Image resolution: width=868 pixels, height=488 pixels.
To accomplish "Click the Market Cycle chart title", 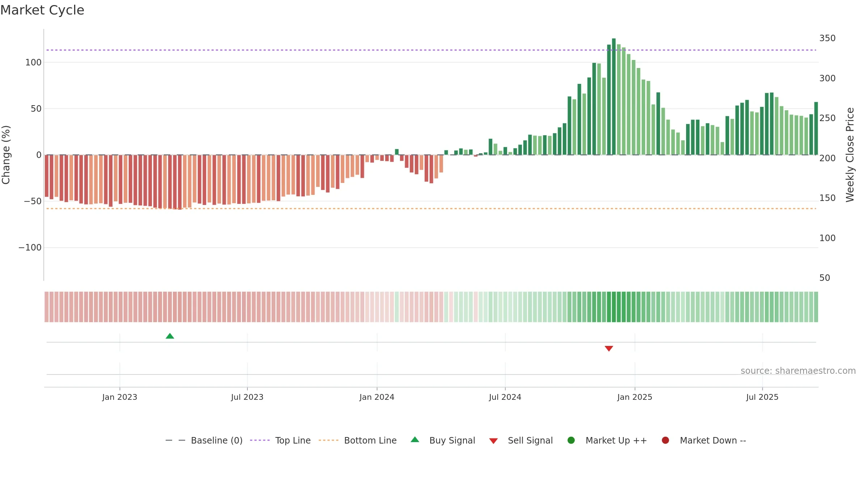I will tap(42, 10).
